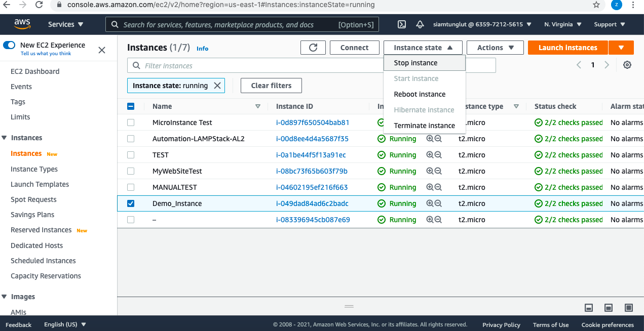
Task: Close the New EC2 Experience banner
Action: point(102,50)
